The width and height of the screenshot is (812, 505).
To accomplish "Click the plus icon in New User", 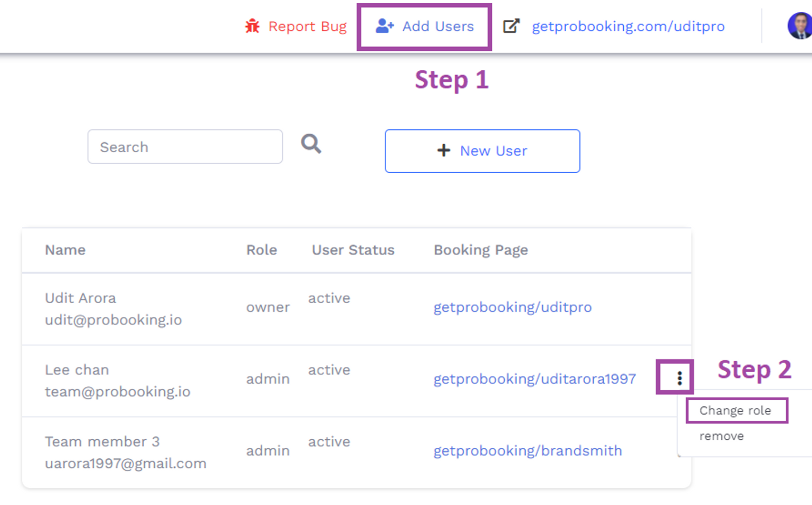I will (444, 151).
